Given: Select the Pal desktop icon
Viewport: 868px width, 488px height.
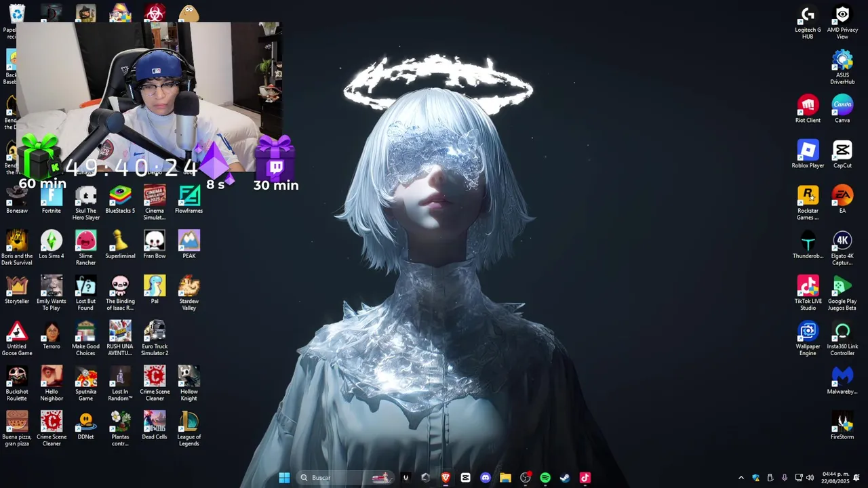Looking at the screenshot, I should click(155, 290).
